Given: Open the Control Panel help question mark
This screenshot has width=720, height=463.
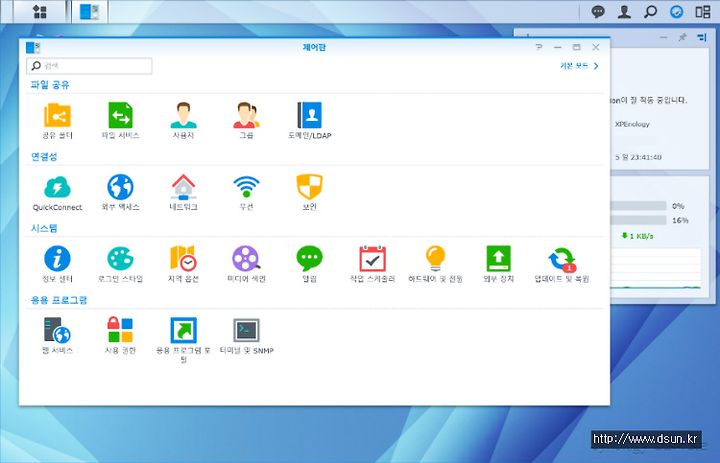Looking at the screenshot, I should pos(539,47).
